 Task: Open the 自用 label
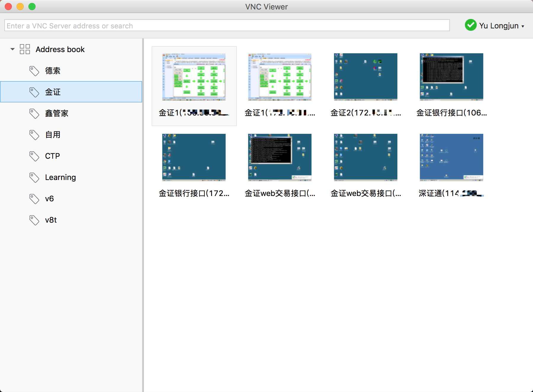click(53, 135)
